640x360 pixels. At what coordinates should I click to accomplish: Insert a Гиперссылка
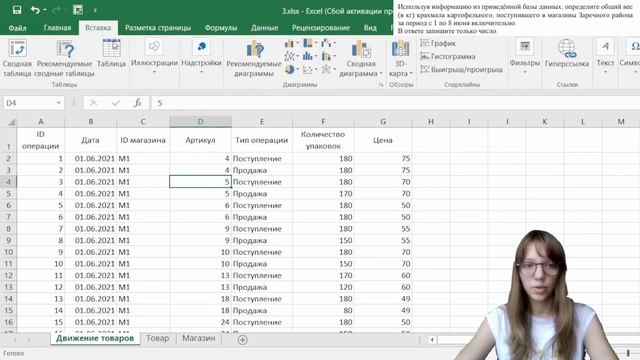click(x=567, y=54)
